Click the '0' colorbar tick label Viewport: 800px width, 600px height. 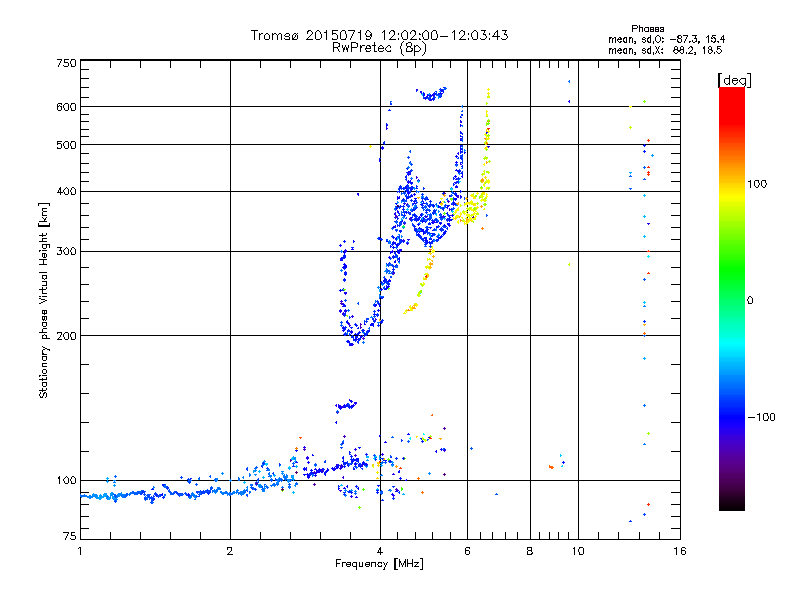750,301
